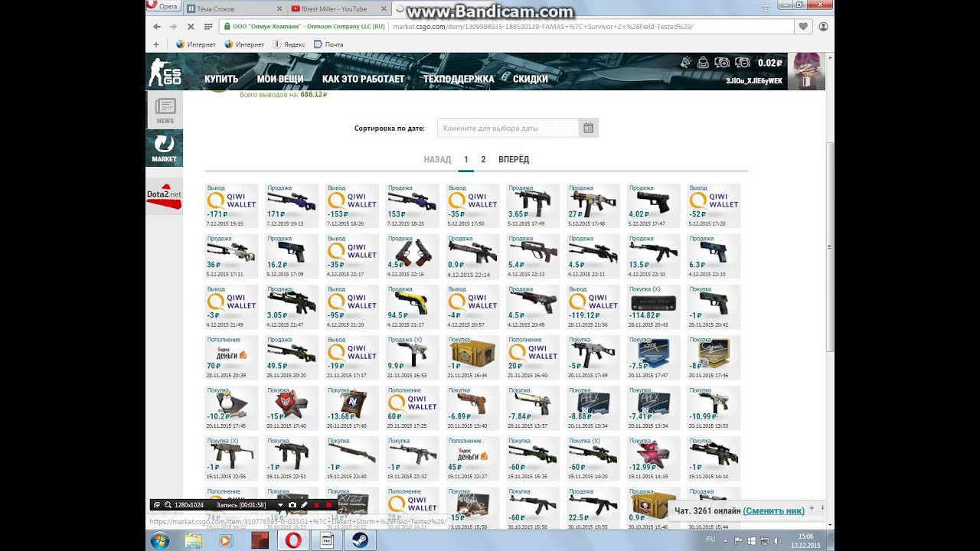
Task: Stop page loading with the X button
Action: [x=191, y=26]
